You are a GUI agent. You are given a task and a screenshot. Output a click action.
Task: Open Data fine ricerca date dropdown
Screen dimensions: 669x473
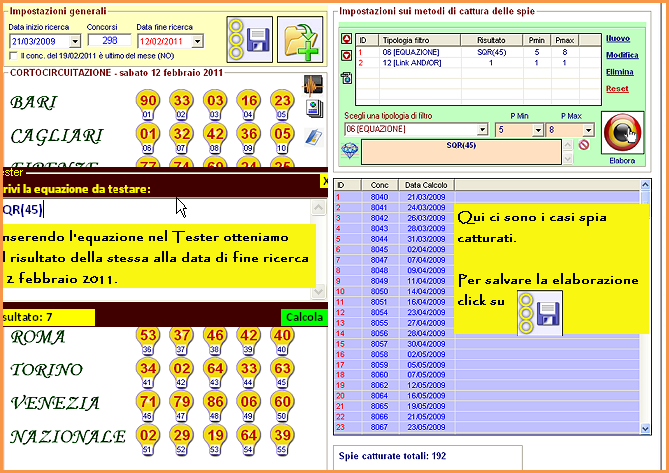point(198,41)
